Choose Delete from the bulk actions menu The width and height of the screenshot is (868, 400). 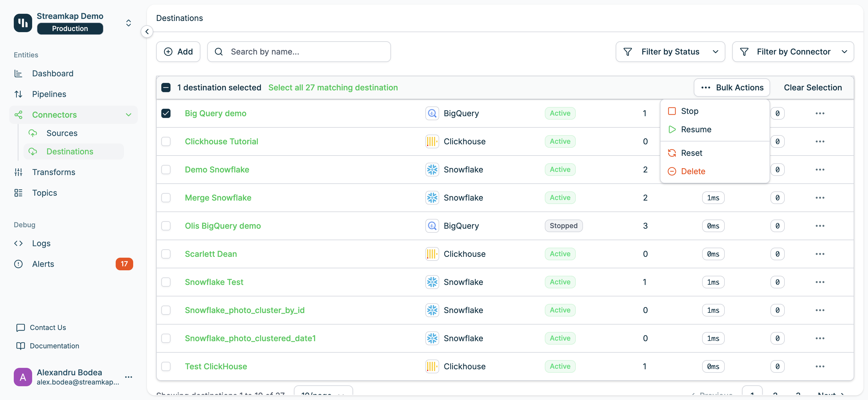pyautogui.click(x=692, y=171)
